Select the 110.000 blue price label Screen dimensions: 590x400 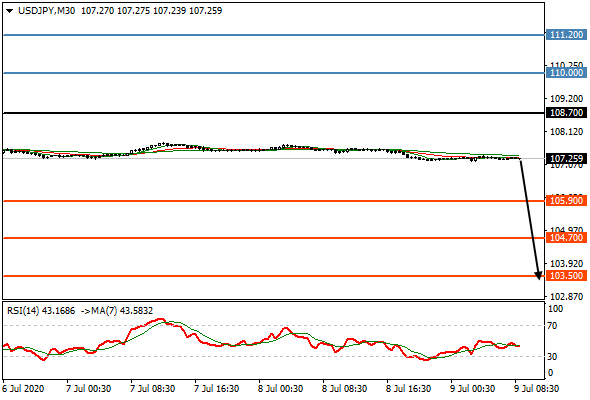tap(566, 73)
